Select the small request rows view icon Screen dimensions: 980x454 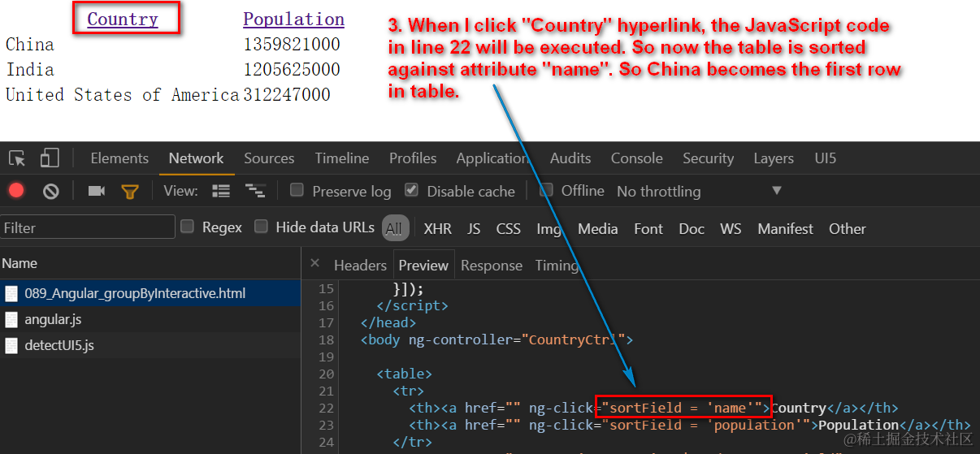pos(256,191)
